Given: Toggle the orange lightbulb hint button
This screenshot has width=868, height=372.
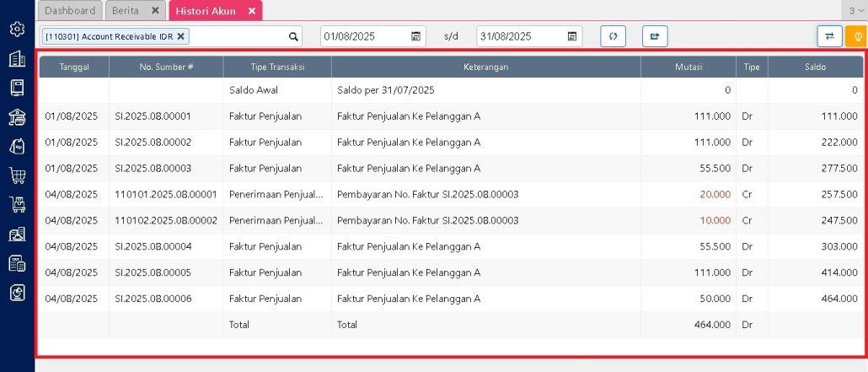Looking at the screenshot, I should pos(855,36).
